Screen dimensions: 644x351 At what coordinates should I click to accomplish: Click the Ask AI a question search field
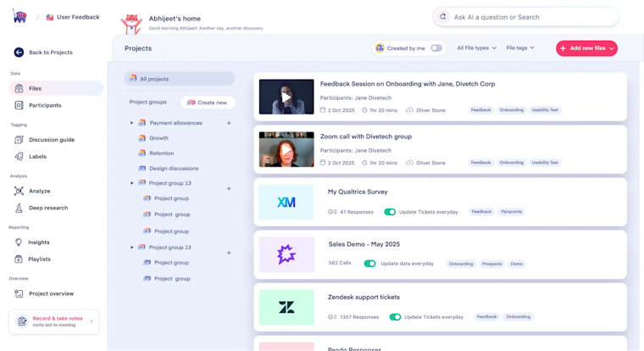[525, 17]
